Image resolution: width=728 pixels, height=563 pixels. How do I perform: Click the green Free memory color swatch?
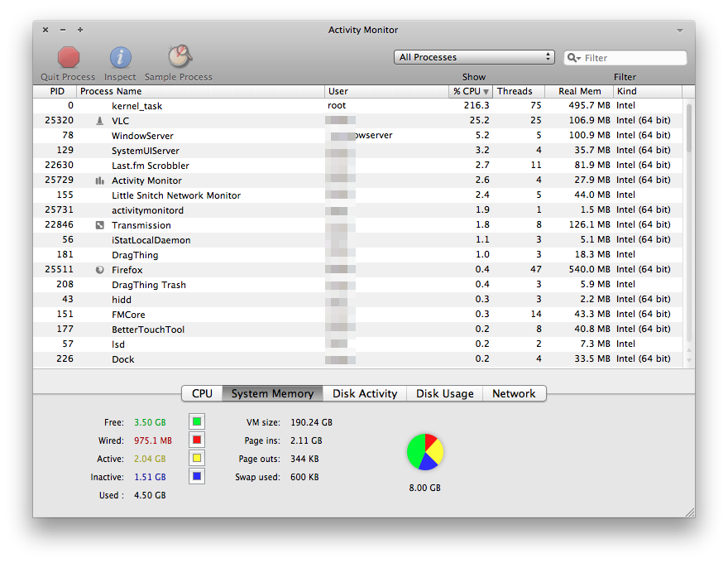197,421
